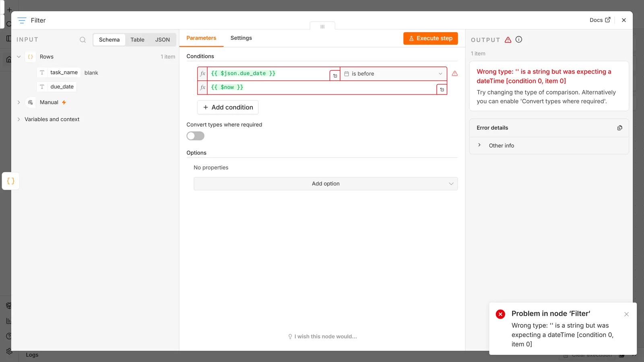Viewport: 644px width, 362px height.
Task: Select the Parameters tab
Action: [x=201, y=38]
